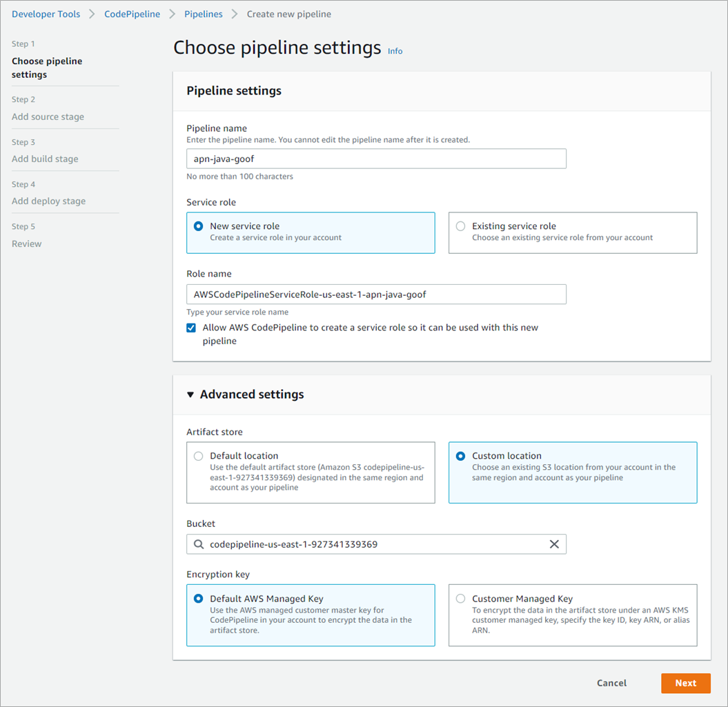Screen dimensions: 728x707
Task: Open the Pipelines breadcrumb link
Action: pos(203,14)
